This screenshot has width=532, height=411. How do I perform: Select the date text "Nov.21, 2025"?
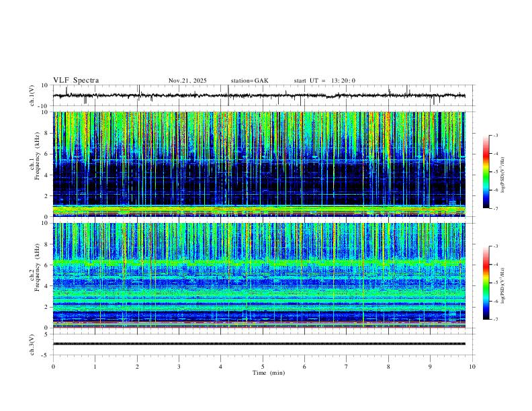click(187, 81)
